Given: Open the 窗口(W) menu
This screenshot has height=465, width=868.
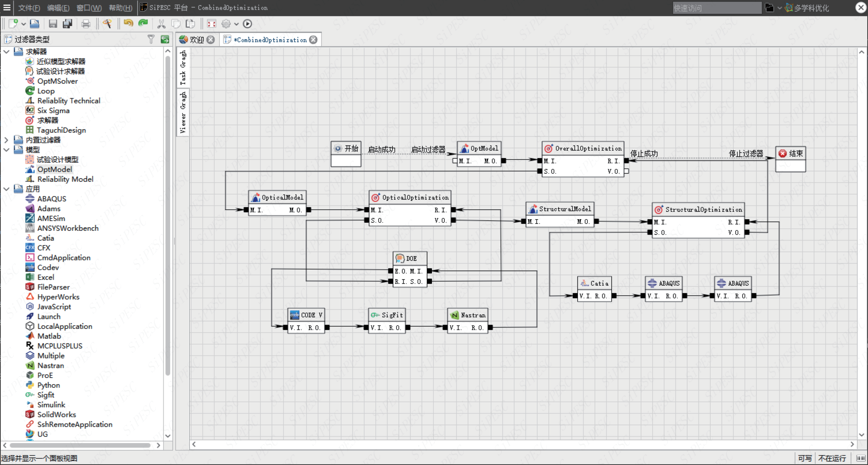Looking at the screenshot, I should tap(89, 8).
